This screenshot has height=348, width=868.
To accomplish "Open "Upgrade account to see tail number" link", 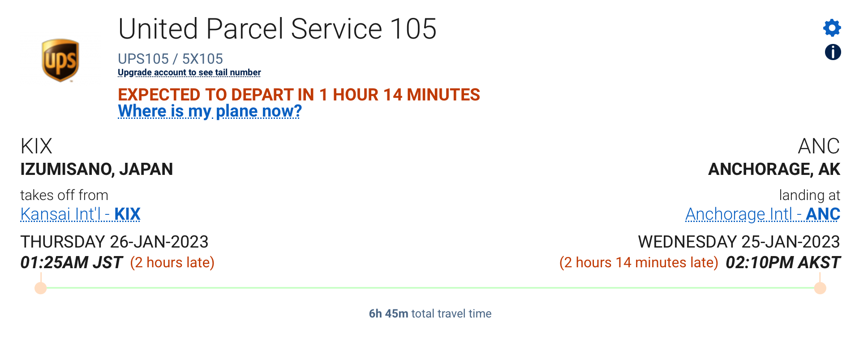I will point(189,73).
